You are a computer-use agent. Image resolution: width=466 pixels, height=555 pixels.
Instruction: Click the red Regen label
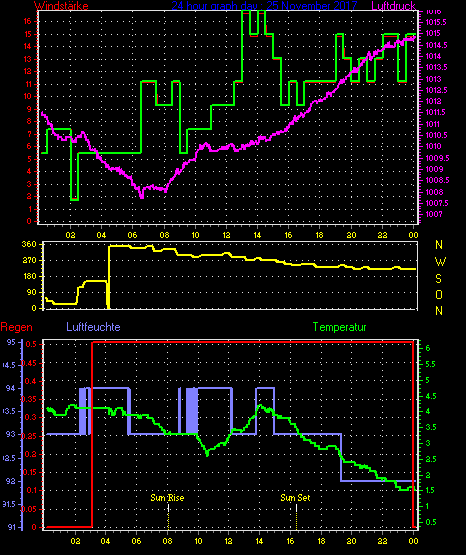(x=16, y=327)
